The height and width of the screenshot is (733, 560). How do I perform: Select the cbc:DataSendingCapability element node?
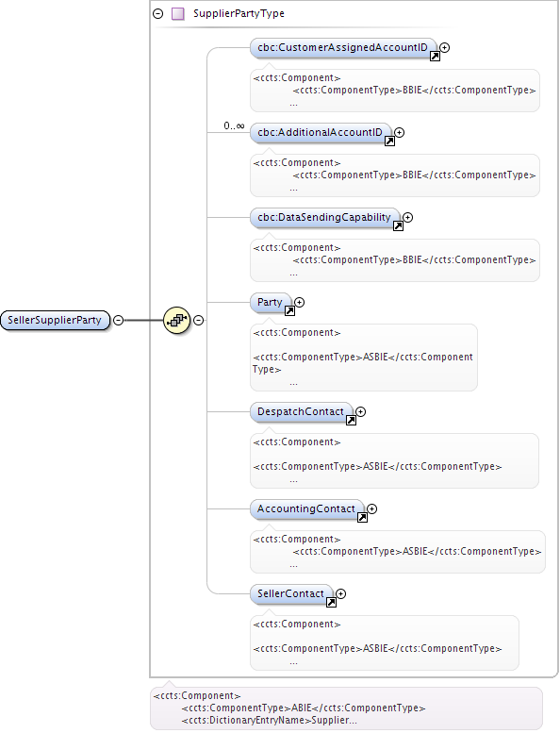[x=324, y=217]
